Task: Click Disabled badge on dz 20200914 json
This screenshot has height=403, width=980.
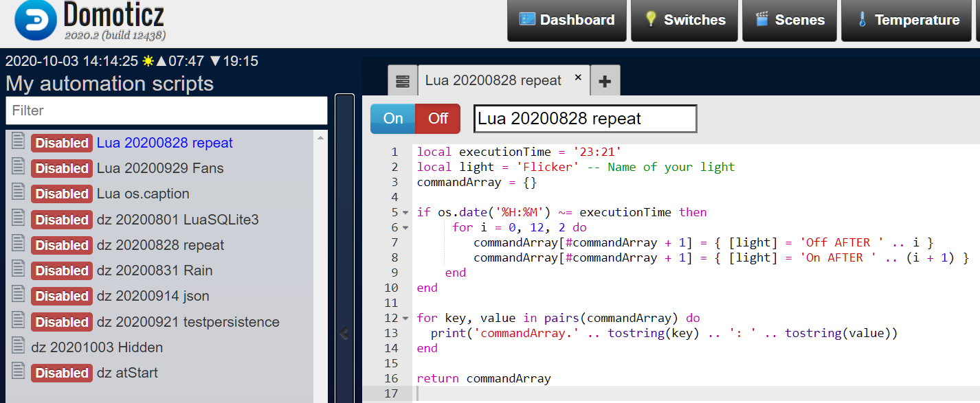Action: coord(62,296)
